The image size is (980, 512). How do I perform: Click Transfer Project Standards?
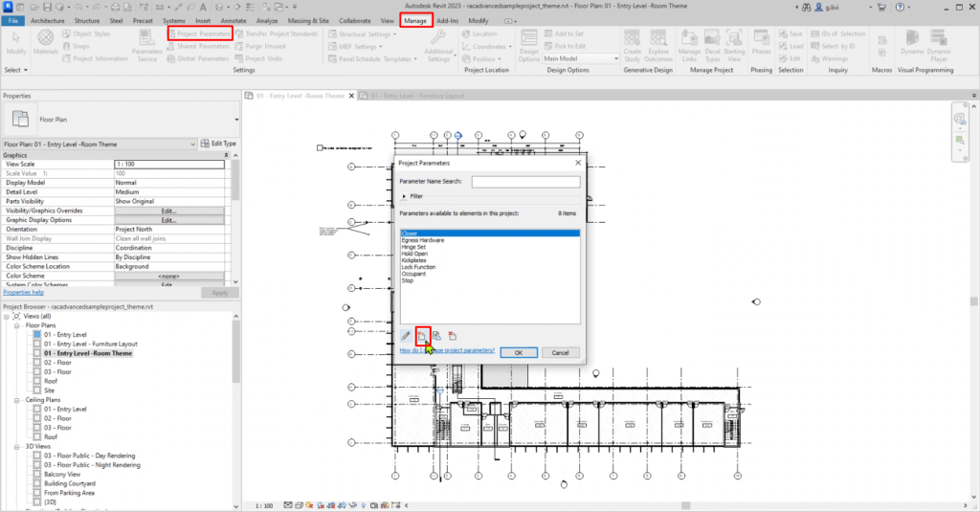click(277, 33)
